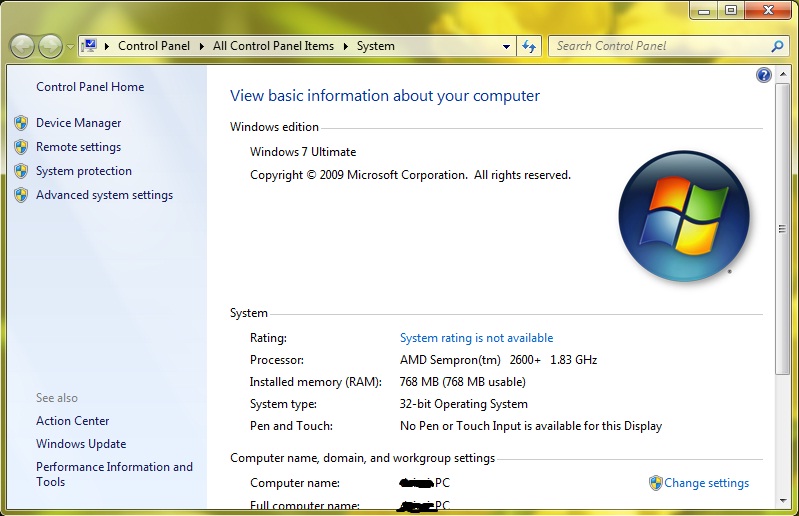Click the scroll down arrow
The width and height of the screenshot is (799, 516).
tap(783, 501)
